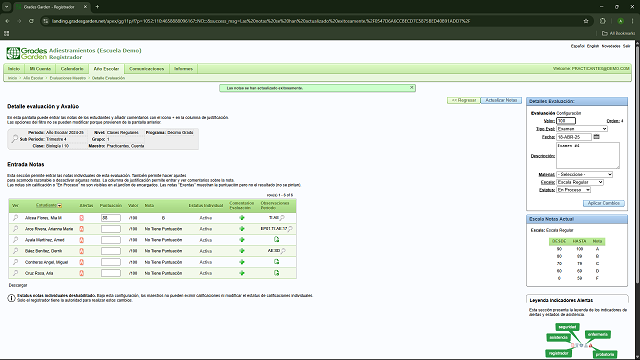Dismiss the success notification message

tap(411, 87)
